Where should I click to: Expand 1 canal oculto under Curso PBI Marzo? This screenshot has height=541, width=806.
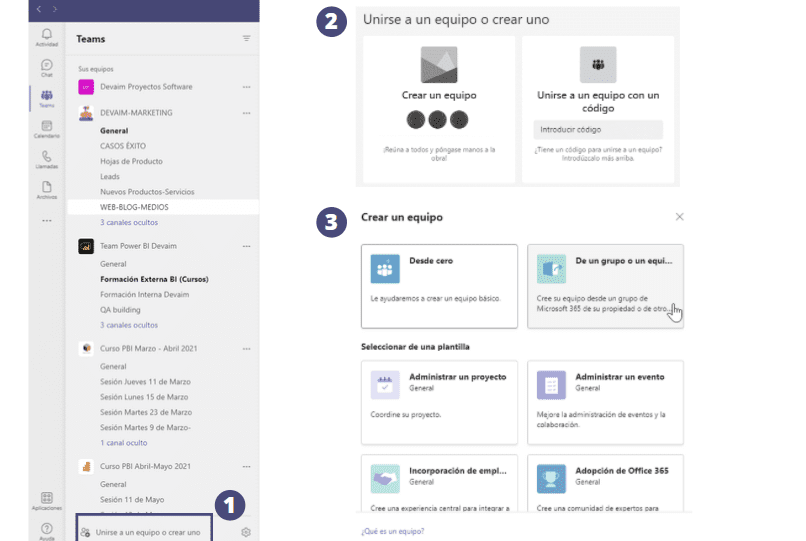pyautogui.click(x=123, y=443)
